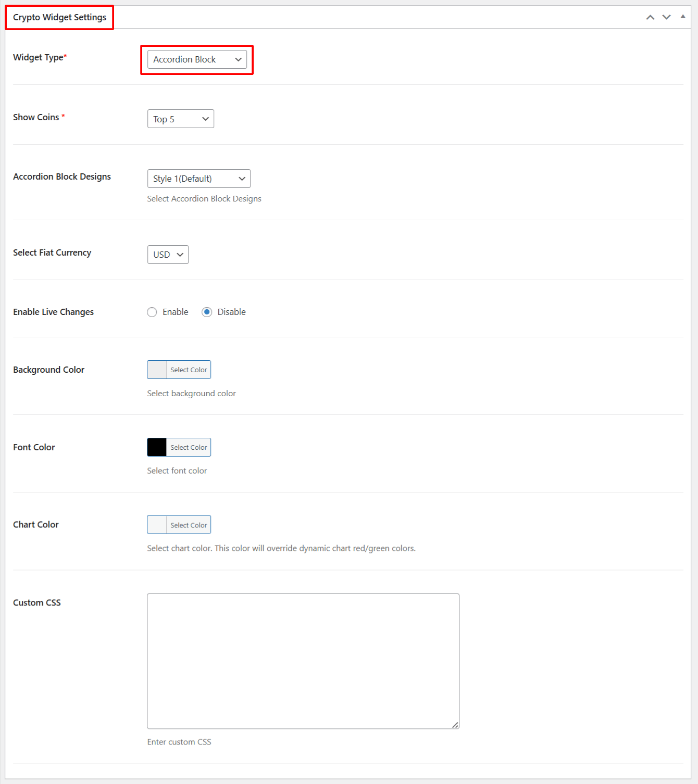Open the Show Coins dropdown
This screenshot has height=784, width=698.
pos(180,119)
